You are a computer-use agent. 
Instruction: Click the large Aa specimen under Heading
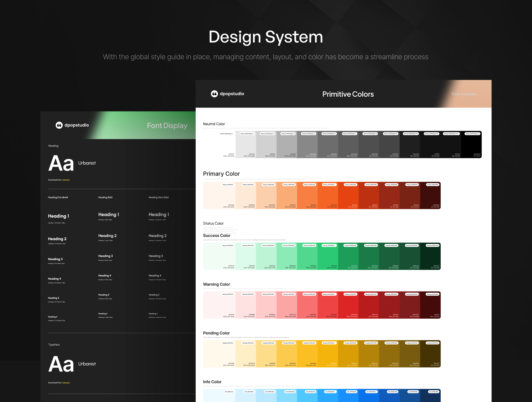pos(61,163)
